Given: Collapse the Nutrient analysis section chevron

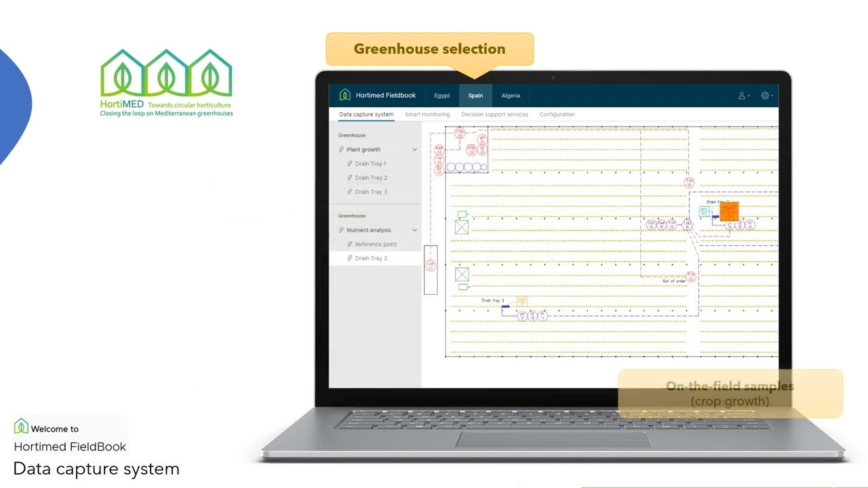Looking at the screenshot, I should (414, 230).
